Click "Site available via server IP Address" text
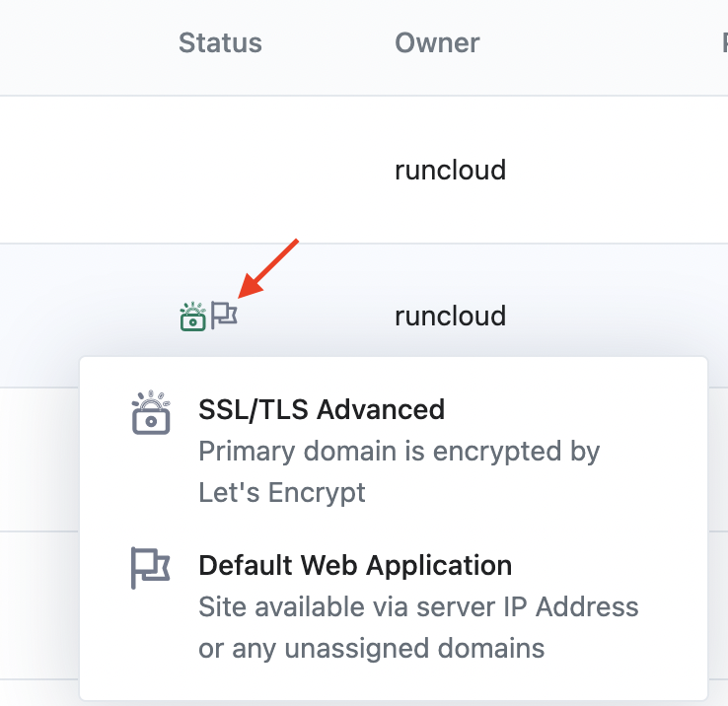This screenshot has height=706, width=728. coord(418,606)
